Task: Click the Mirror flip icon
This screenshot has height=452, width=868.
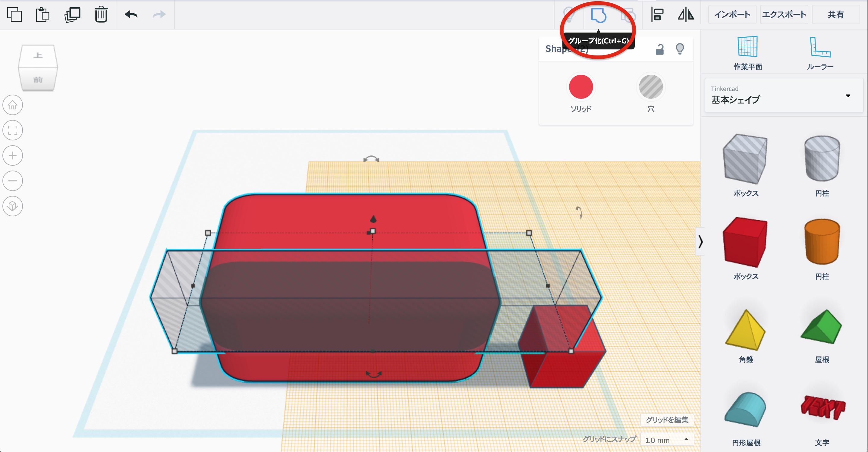Action: pos(686,14)
